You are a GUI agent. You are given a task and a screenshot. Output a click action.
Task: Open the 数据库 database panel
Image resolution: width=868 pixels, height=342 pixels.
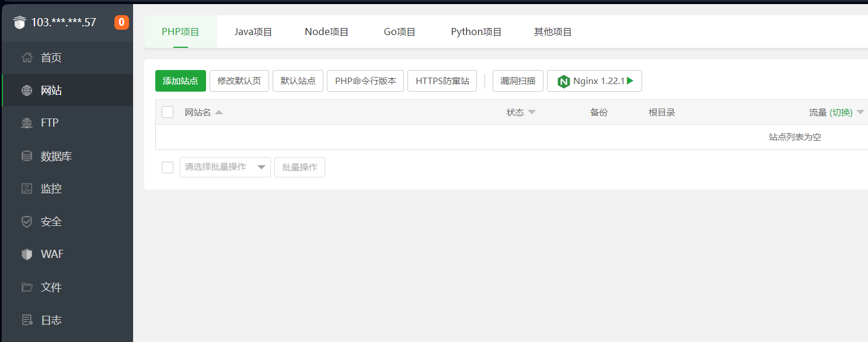coord(55,156)
